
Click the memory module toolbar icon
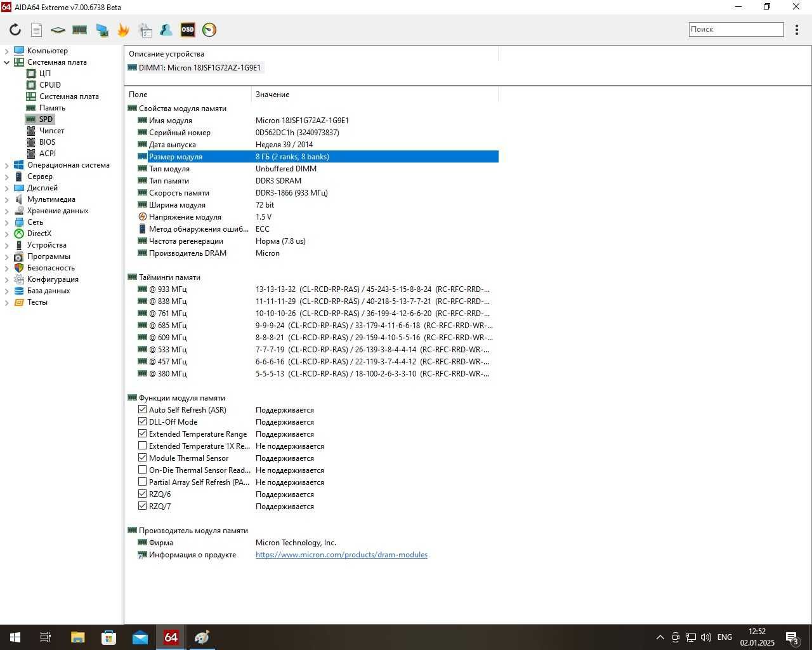pos(79,29)
